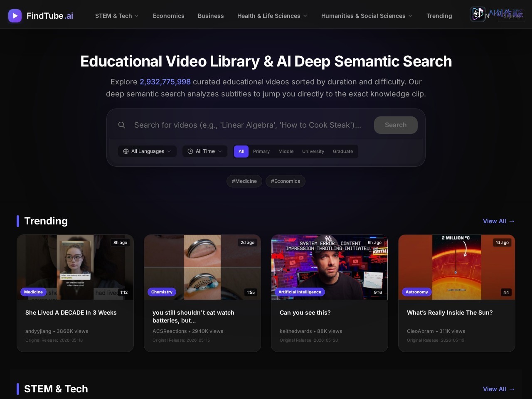Select the Primary difficulty filter

pyautogui.click(x=261, y=151)
